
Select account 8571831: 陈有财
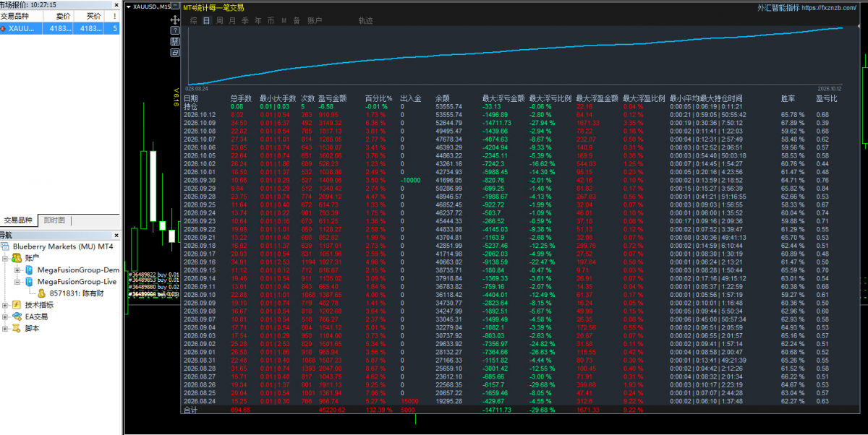77,293
